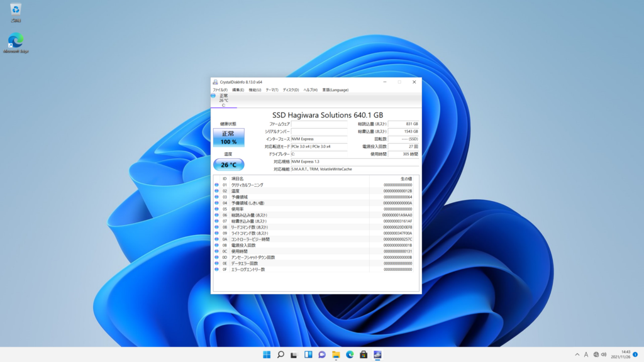Click the NVM Express 1.3 standard field
Viewport: 644px width, 362px height.
click(355, 162)
